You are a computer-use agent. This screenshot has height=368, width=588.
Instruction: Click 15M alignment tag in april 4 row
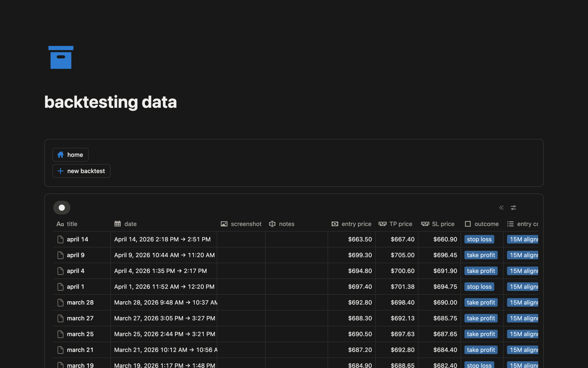(x=523, y=271)
